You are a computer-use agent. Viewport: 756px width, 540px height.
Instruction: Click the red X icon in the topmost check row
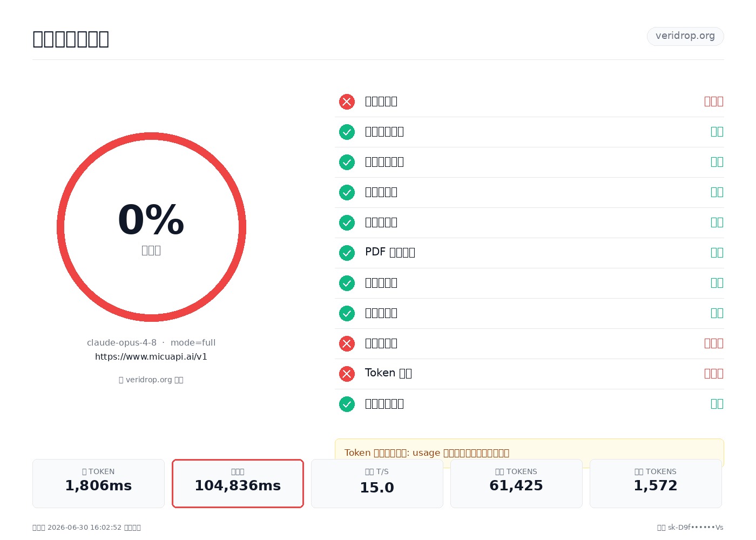pyautogui.click(x=347, y=102)
